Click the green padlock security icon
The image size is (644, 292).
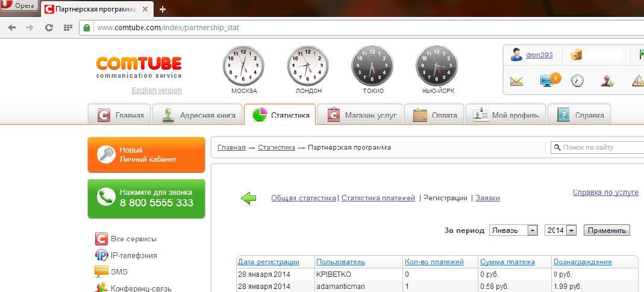coord(87,28)
